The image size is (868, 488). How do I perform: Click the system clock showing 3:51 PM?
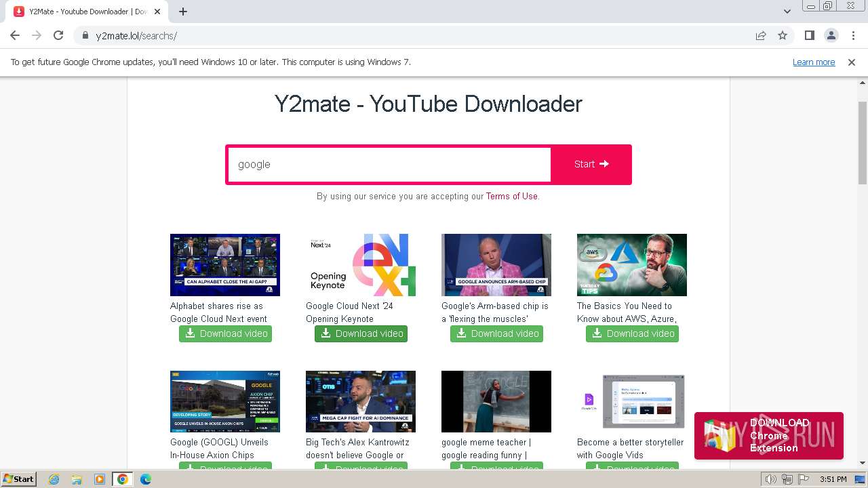tap(833, 479)
